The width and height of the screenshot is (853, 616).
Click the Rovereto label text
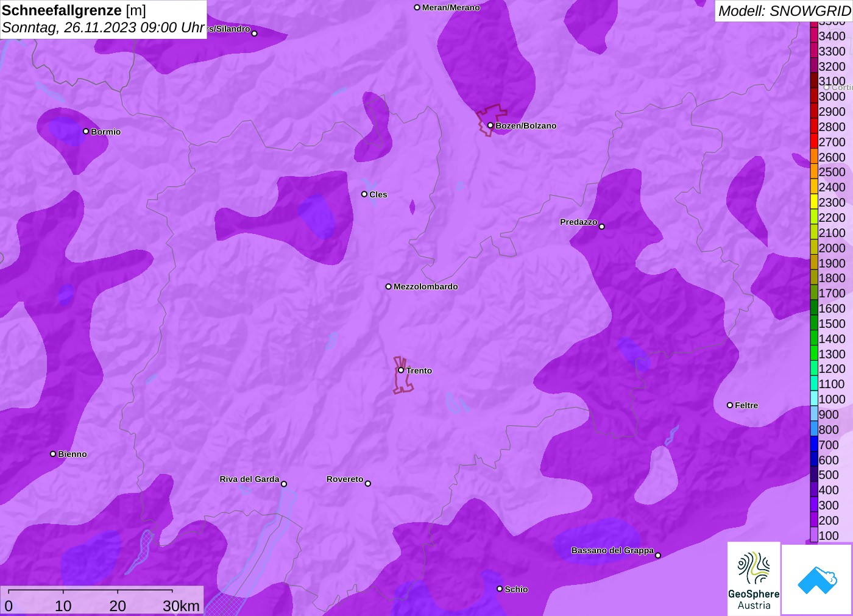click(345, 479)
